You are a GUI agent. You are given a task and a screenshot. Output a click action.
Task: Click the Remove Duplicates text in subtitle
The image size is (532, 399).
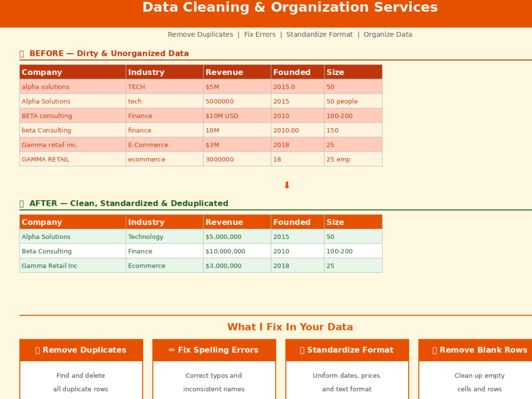click(200, 34)
